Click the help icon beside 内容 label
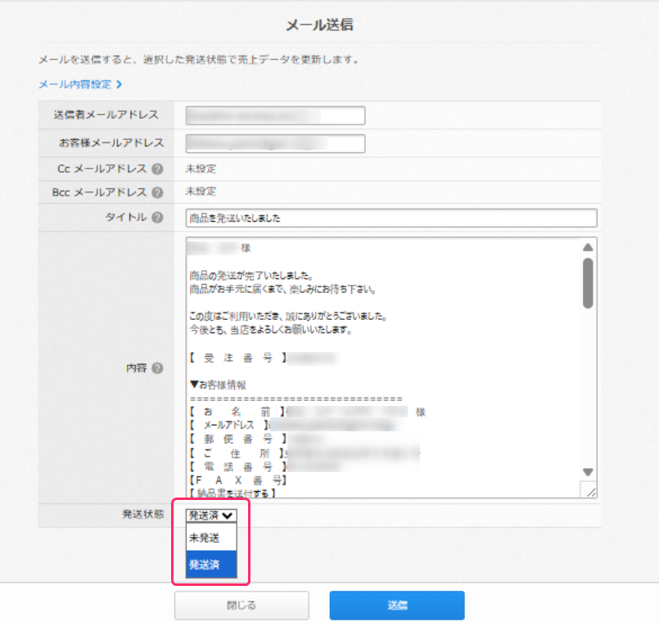 [158, 368]
